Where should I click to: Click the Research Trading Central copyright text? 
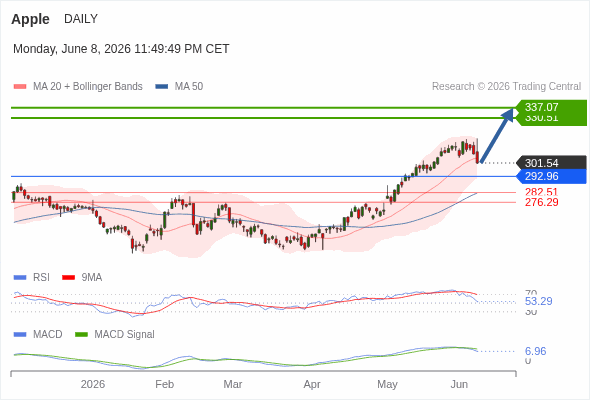506,87
